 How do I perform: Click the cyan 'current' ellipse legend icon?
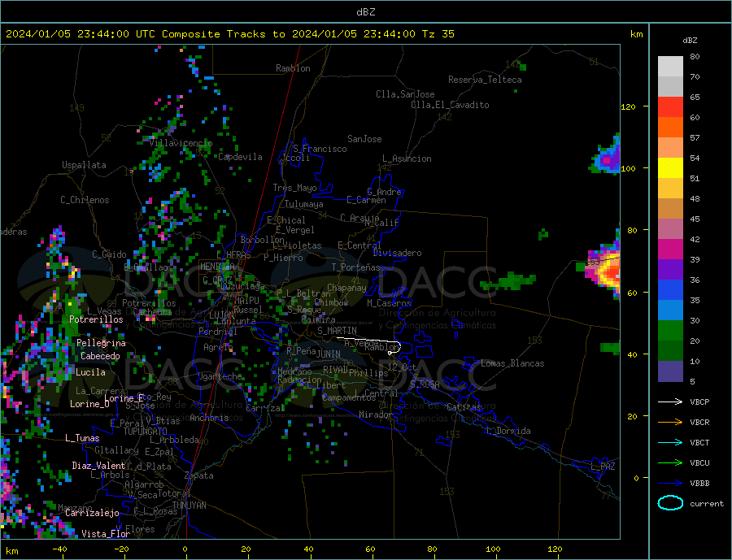tap(670, 503)
